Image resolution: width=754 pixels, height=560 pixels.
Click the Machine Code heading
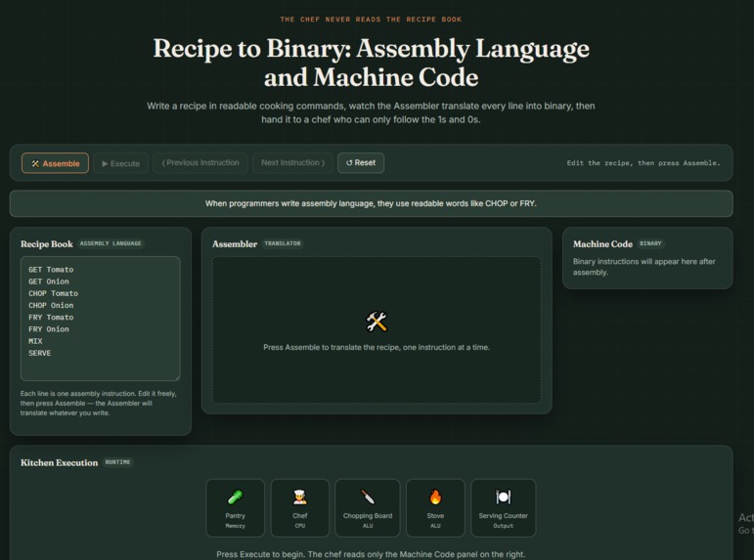602,243
